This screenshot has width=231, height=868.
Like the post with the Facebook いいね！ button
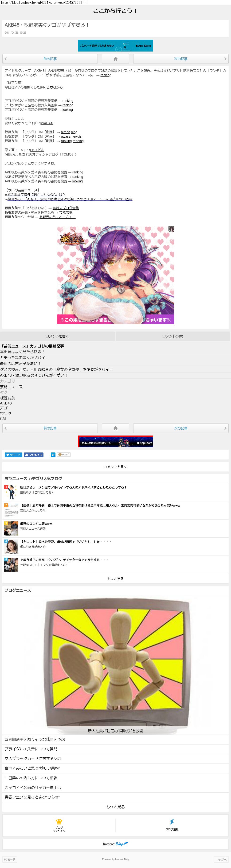[34, 455]
